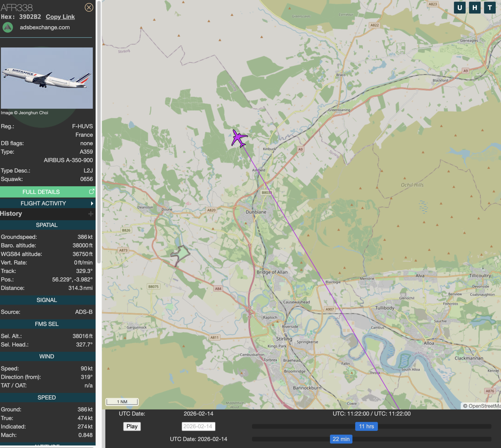The image size is (501, 448).
Task: Open external link icon on Full Details
Action: click(91, 192)
